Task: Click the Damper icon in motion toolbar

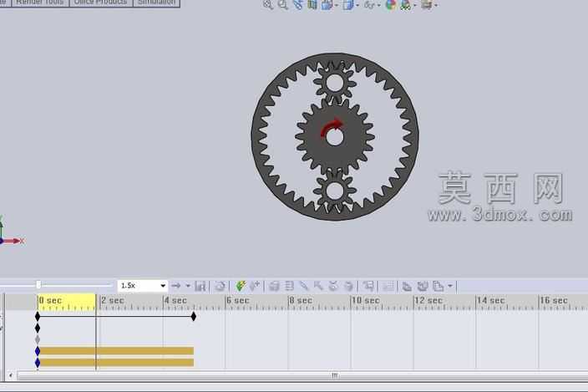Action: (304, 286)
